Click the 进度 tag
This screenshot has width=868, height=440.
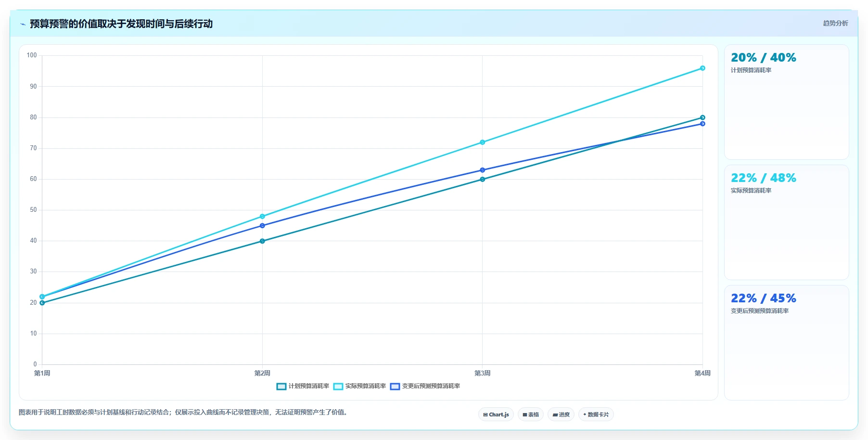(x=561, y=414)
